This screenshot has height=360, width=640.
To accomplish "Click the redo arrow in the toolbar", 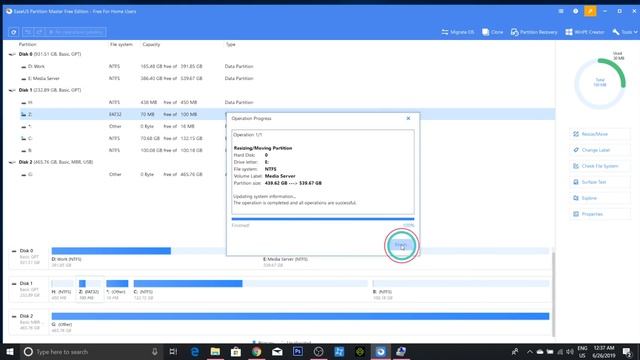I will (39, 32).
